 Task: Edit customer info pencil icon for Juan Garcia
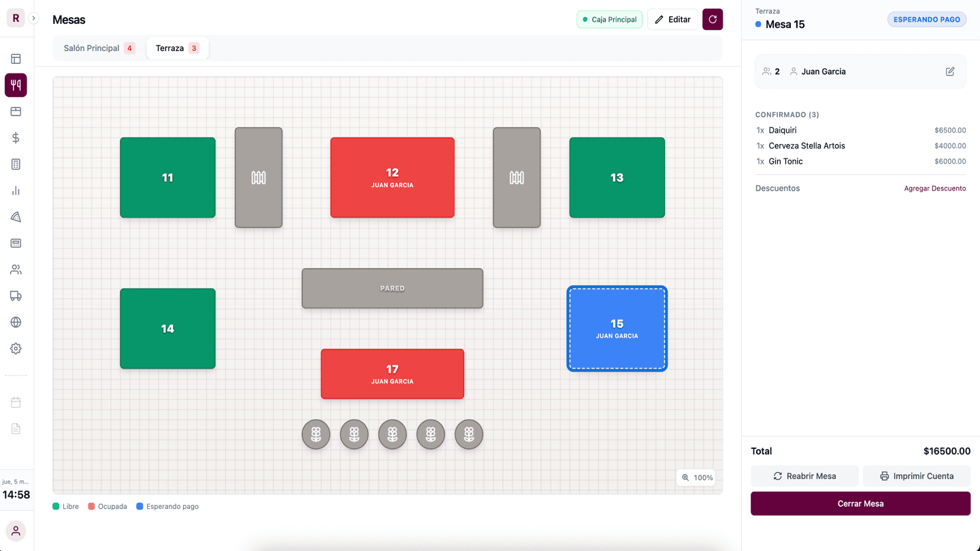click(950, 71)
